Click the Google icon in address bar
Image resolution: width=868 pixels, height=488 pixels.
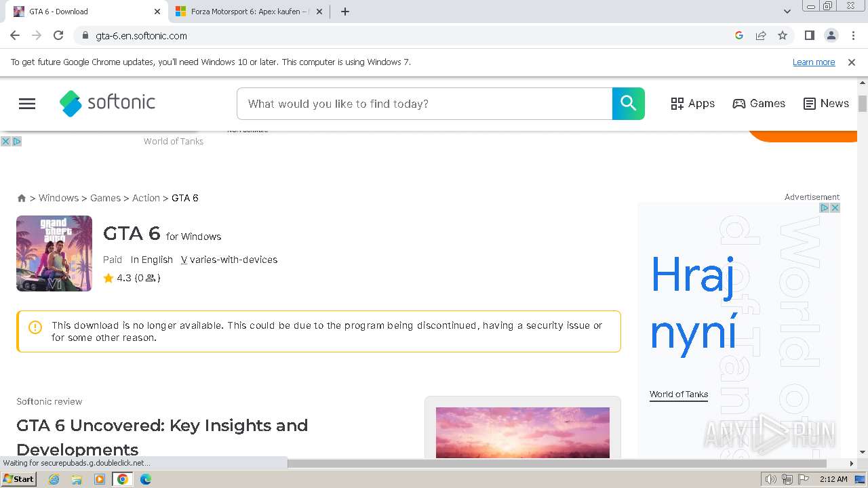pyautogui.click(x=739, y=35)
